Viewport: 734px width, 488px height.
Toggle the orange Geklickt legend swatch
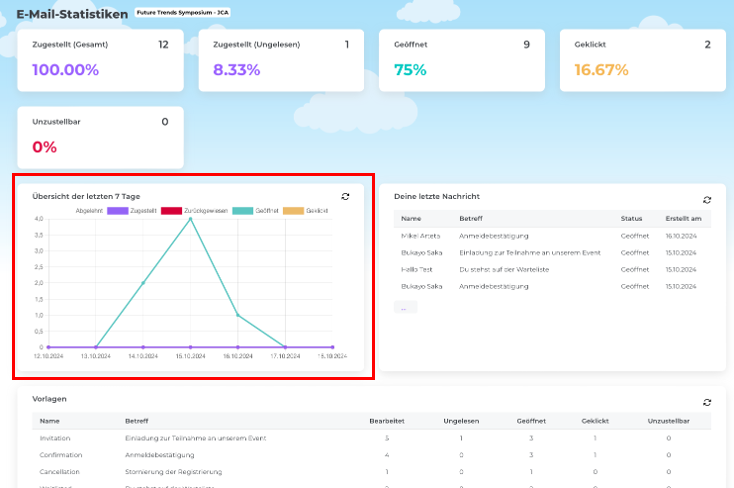click(x=294, y=211)
